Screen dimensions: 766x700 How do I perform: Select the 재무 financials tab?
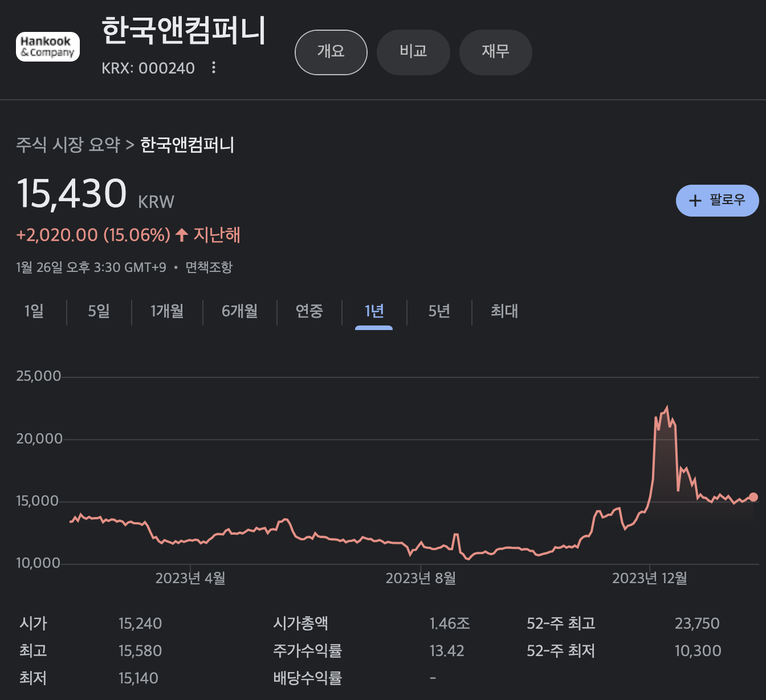pyautogui.click(x=495, y=52)
